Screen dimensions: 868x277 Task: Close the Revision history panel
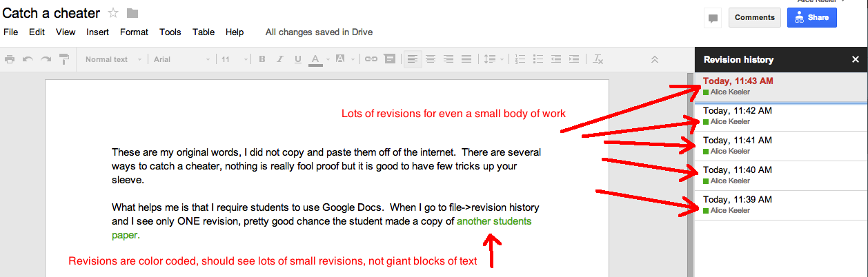pyautogui.click(x=855, y=59)
